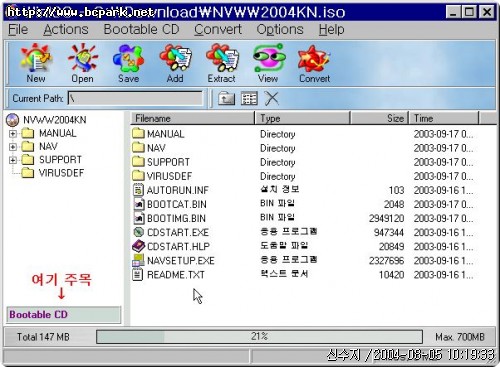Click the CDSTART.EXE size 947344
The width and height of the screenshot is (500, 367).
389,232
